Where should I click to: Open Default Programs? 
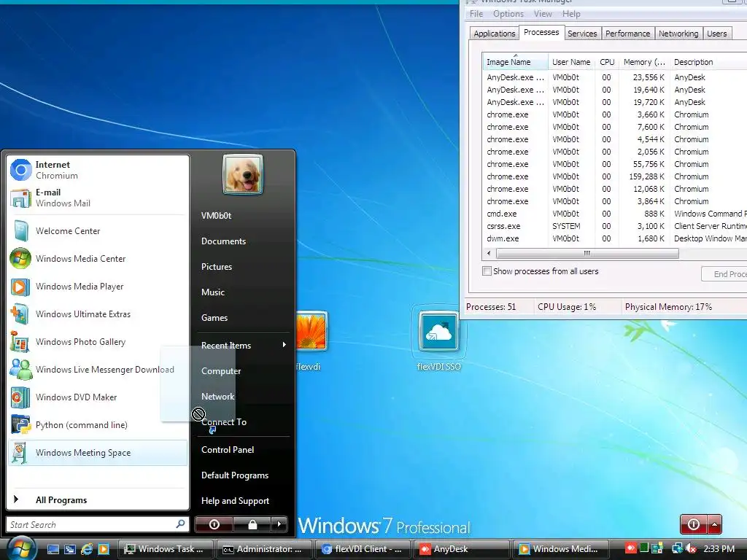pyautogui.click(x=242, y=475)
